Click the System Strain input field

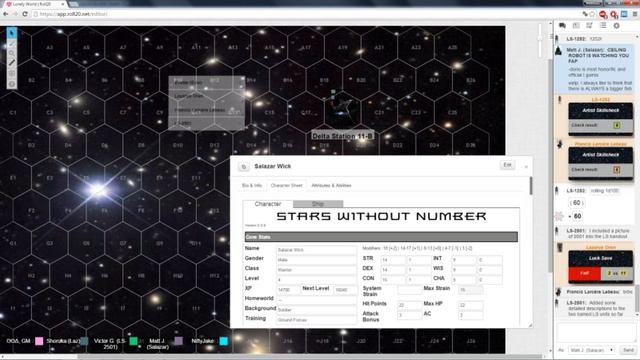[x=409, y=290]
